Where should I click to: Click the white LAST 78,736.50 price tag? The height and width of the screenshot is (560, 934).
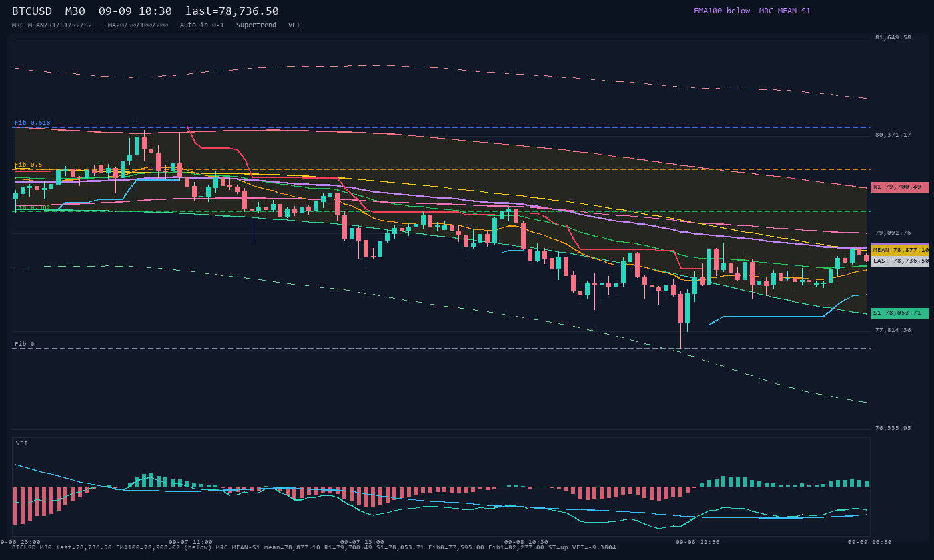(x=900, y=261)
